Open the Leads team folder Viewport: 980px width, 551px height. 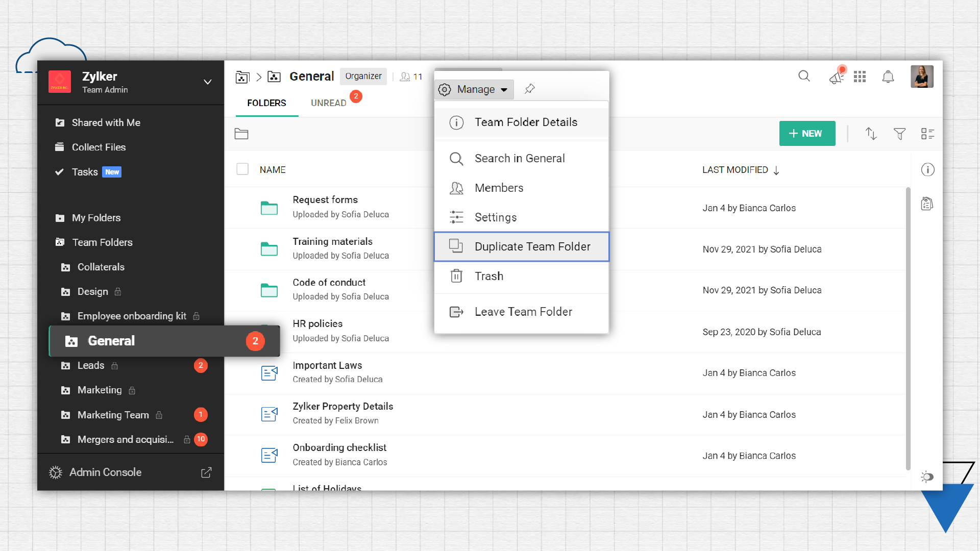[x=91, y=366]
